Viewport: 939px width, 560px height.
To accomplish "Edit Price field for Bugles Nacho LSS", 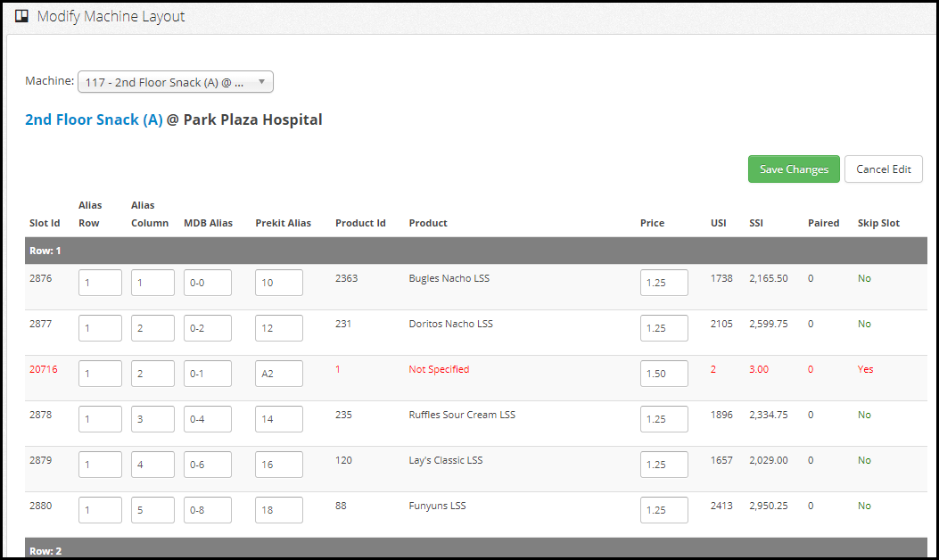I will (x=664, y=283).
